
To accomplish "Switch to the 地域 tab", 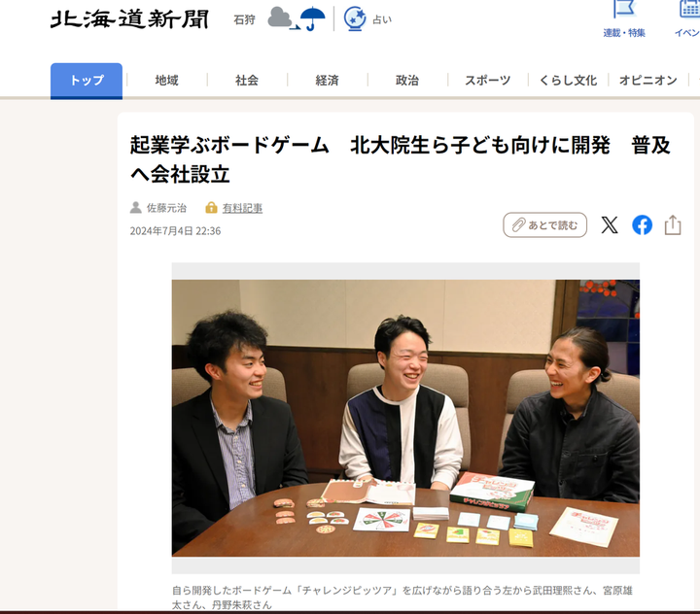I will point(167,81).
